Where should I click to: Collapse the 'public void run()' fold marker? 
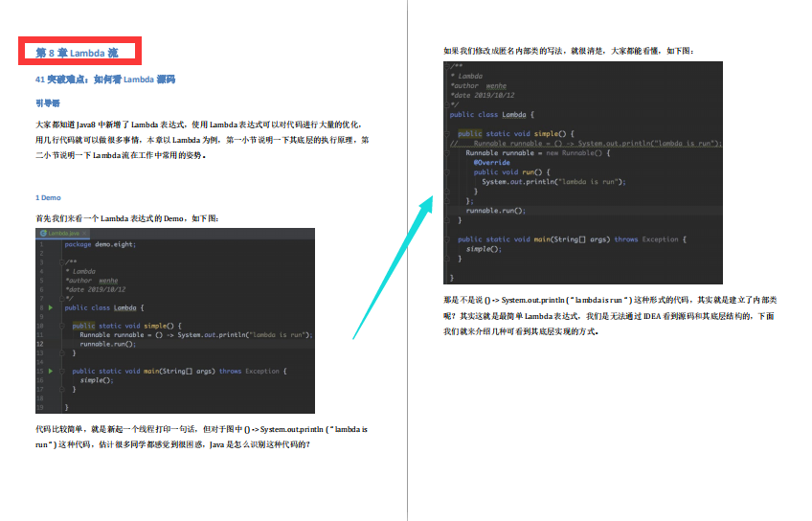(x=447, y=172)
